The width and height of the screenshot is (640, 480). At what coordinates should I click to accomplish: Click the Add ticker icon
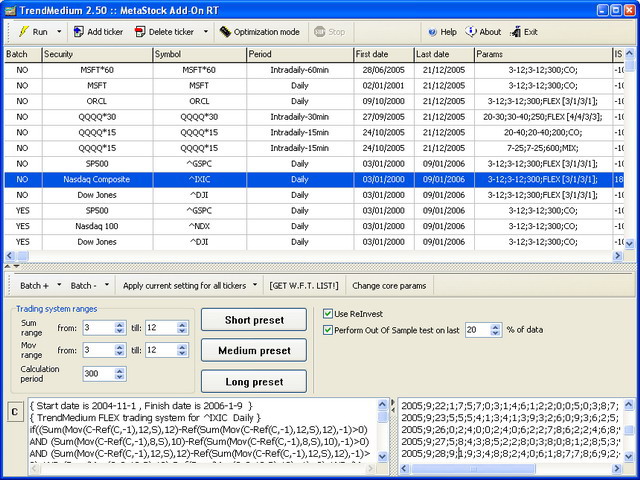pos(78,31)
